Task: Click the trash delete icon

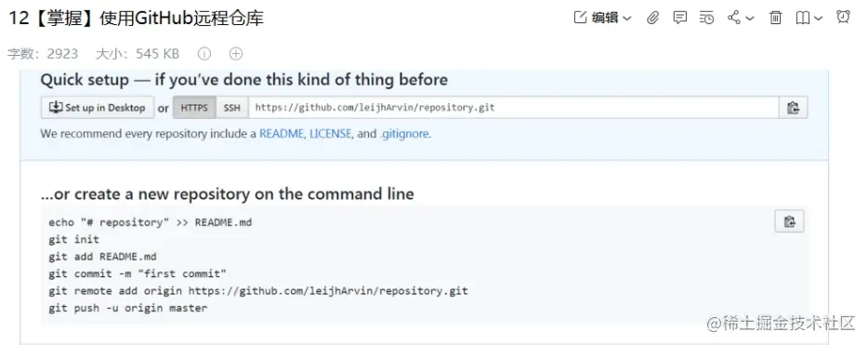Action: pyautogui.click(x=776, y=18)
